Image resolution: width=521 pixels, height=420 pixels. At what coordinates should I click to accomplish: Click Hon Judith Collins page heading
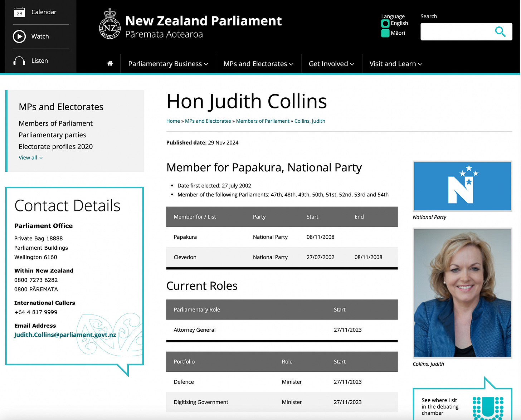[247, 102]
